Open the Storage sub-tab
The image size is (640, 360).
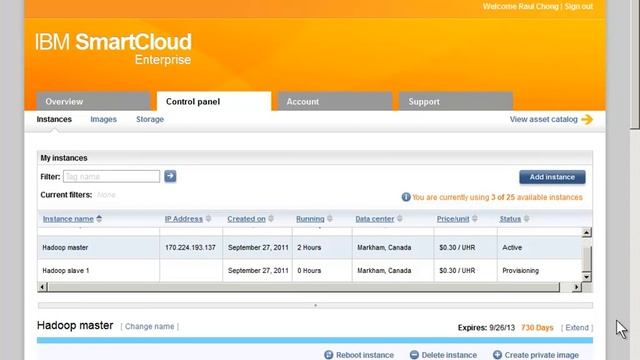coord(150,119)
